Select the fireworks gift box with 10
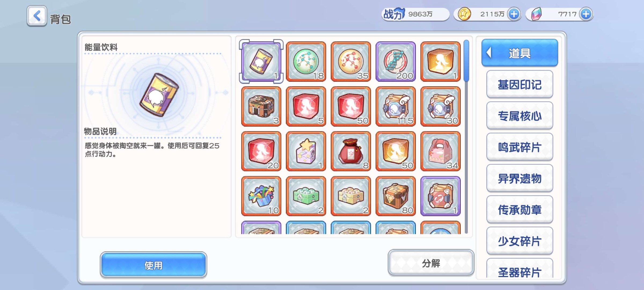Viewport: 644px width, 290px height. click(261, 196)
